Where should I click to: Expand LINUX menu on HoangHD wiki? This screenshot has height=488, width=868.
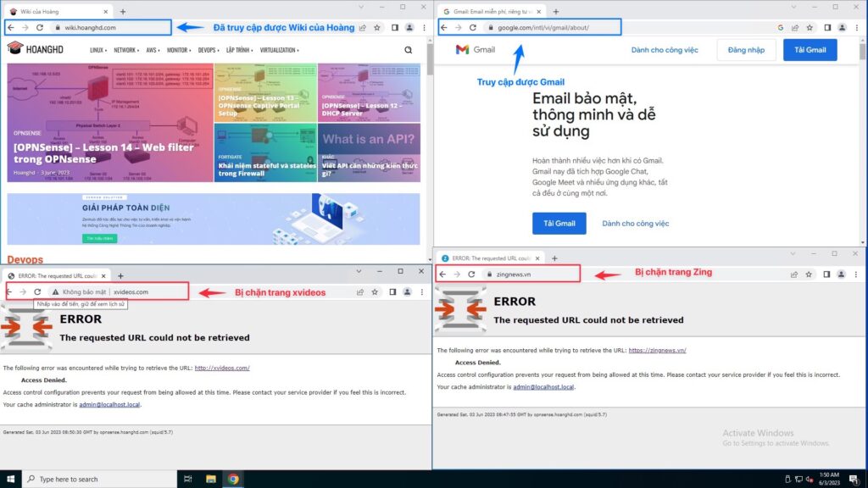point(98,50)
